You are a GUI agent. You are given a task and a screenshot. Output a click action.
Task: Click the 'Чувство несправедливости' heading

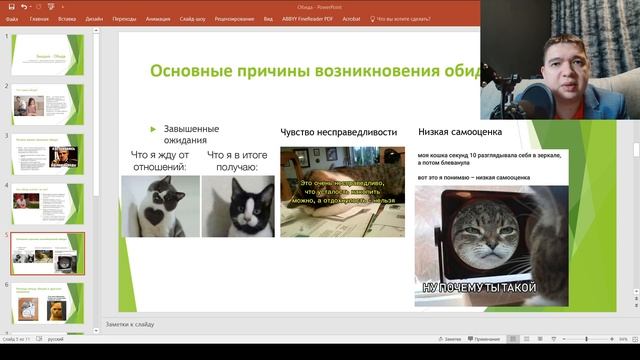[339, 132]
